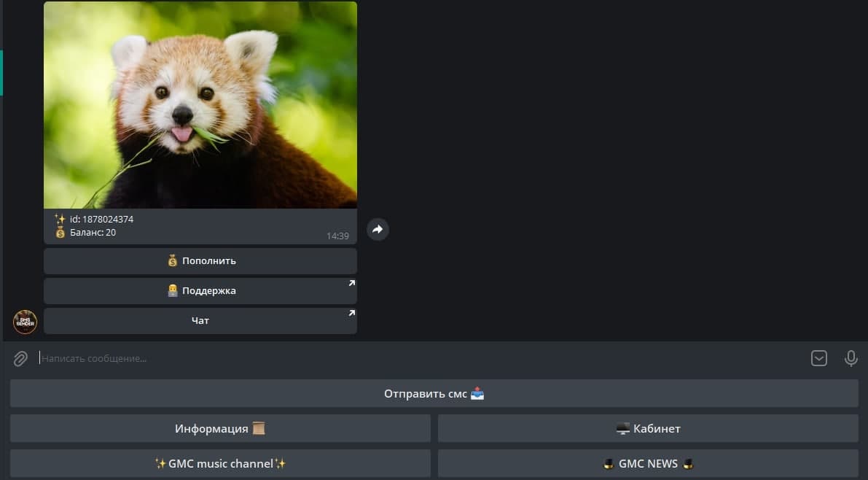Open the red panda photo
The width and height of the screenshot is (868, 480).
[x=200, y=105]
